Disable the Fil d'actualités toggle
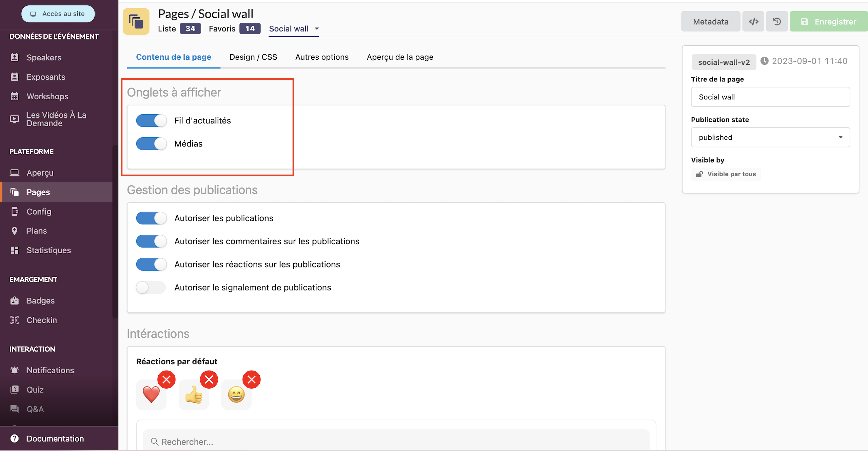868x451 pixels. tap(151, 120)
